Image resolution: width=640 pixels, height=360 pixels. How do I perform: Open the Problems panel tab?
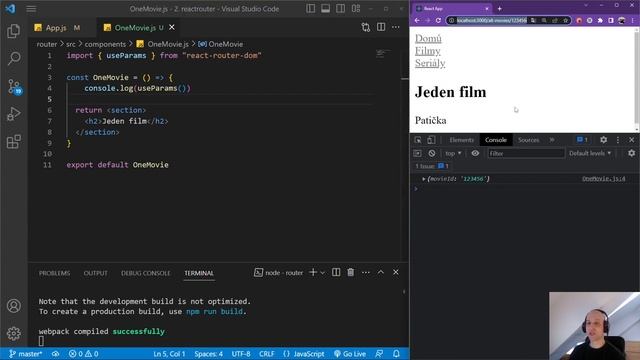[55, 273]
